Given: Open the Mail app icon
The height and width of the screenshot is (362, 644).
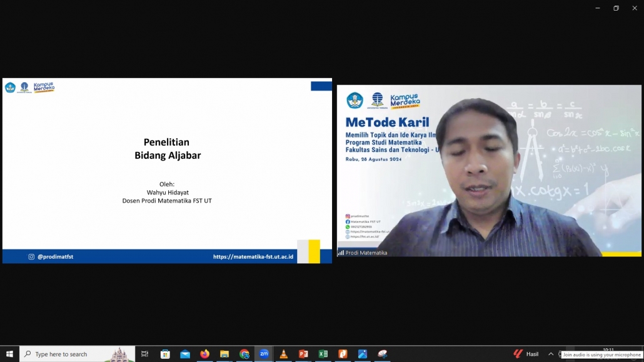Looking at the screenshot, I should pyautogui.click(x=185, y=354).
